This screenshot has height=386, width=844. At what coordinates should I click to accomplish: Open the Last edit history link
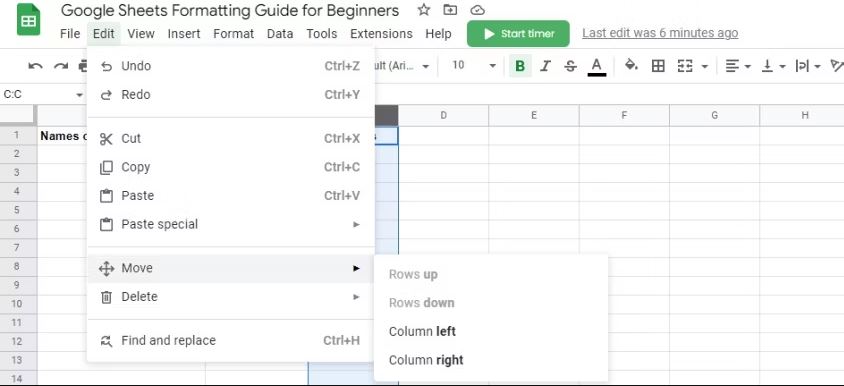click(x=660, y=33)
